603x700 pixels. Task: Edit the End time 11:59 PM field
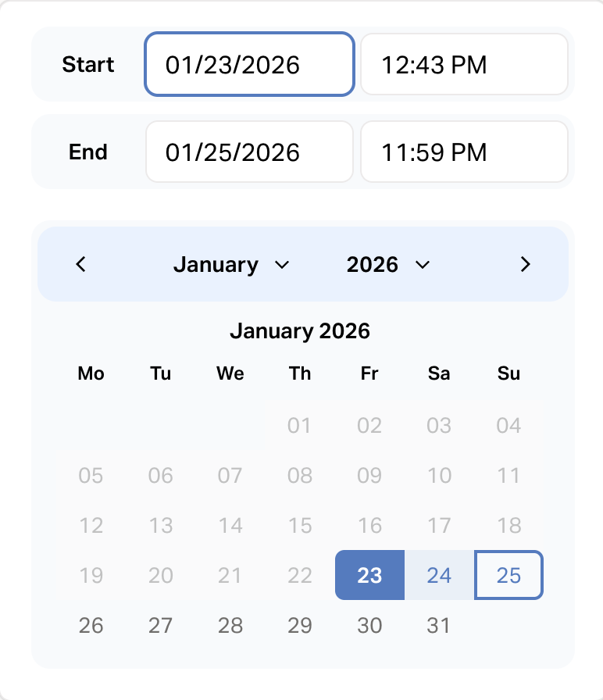[463, 152]
